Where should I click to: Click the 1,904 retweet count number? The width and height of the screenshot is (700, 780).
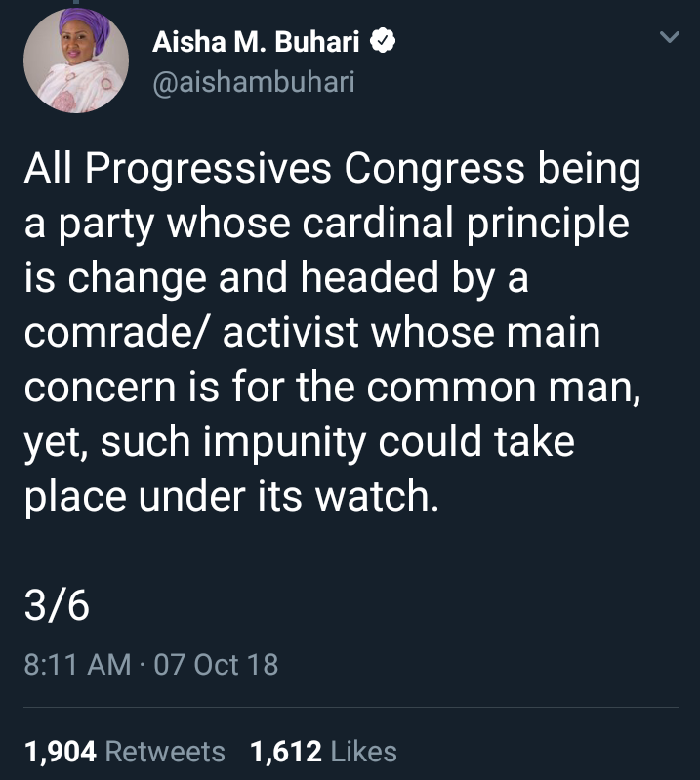(61, 752)
